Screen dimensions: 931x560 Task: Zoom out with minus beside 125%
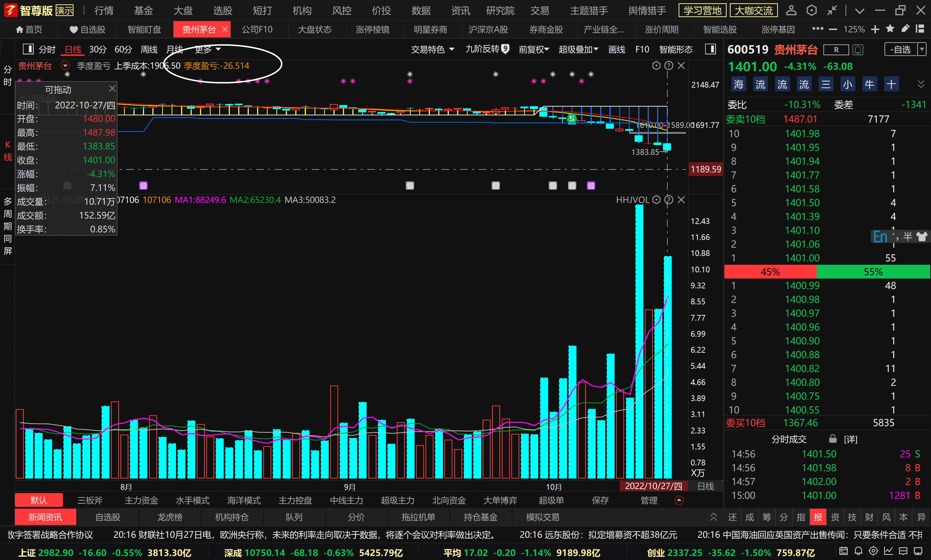tap(833, 29)
